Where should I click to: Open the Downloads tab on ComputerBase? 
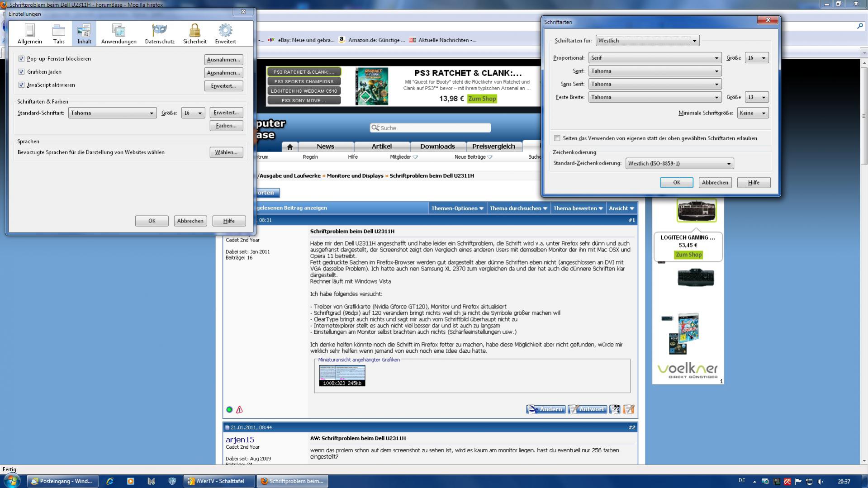coord(437,147)
